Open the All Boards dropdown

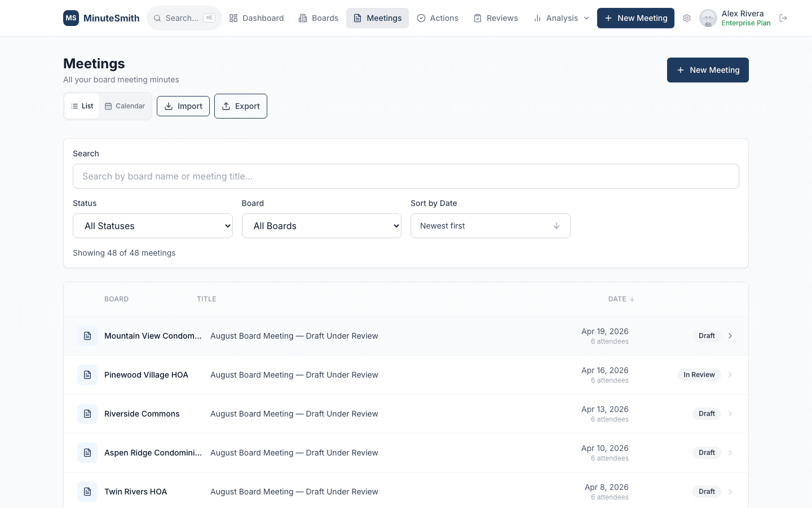[x=321, y=226]
